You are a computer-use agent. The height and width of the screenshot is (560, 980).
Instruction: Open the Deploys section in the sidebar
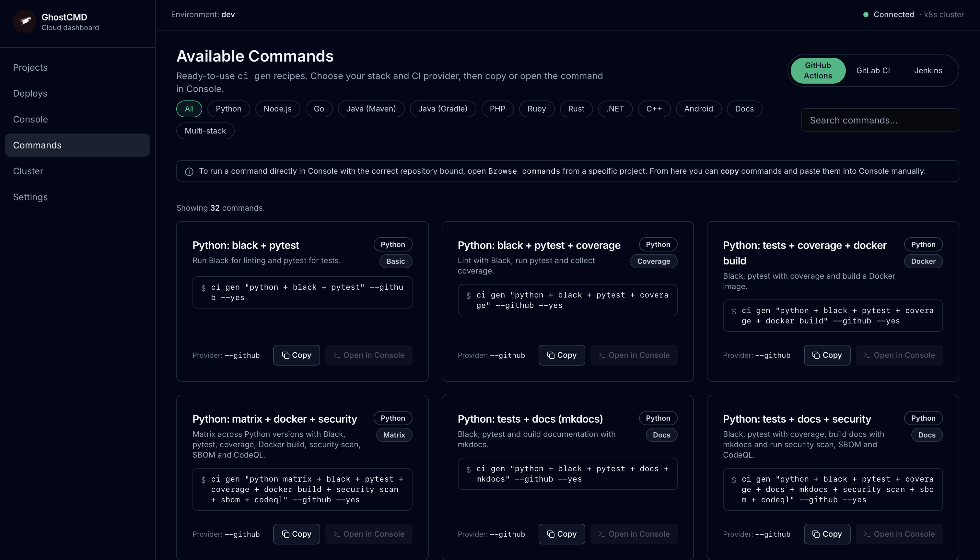[30, 93]
